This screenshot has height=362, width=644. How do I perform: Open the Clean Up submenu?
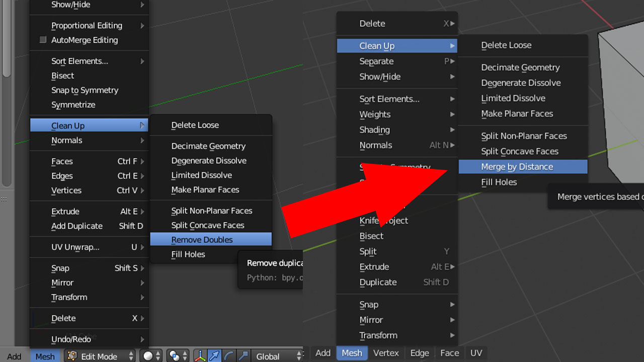pos(67,125)
